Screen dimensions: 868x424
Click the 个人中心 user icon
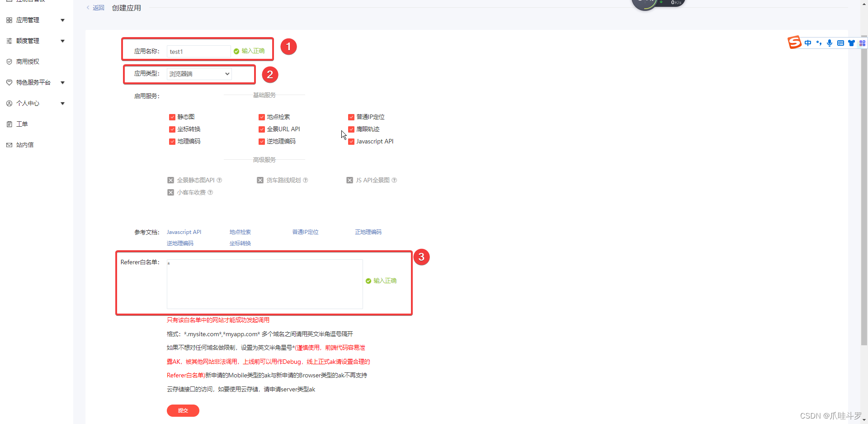tap(9, 103)
